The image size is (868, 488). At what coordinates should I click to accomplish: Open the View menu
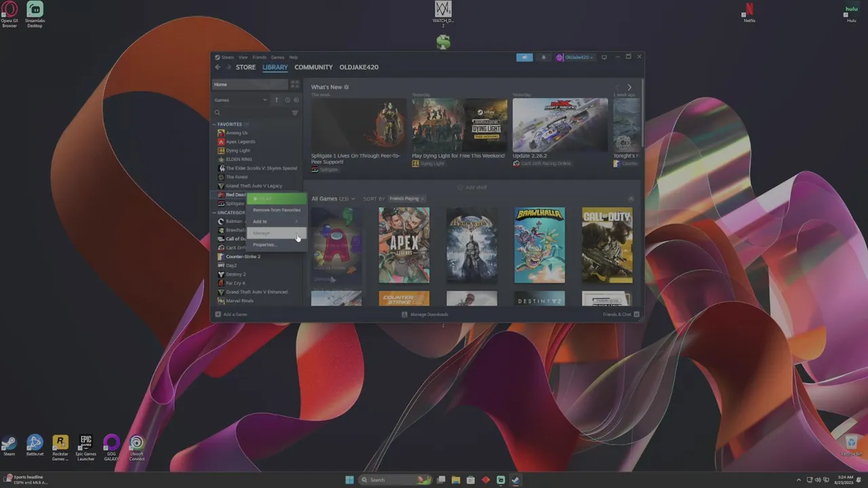[x=243, y=58]
